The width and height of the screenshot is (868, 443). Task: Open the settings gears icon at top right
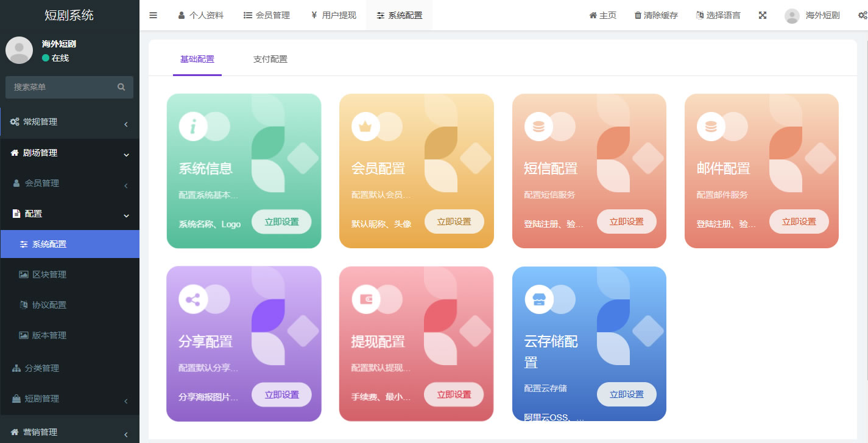coord(861,15)
